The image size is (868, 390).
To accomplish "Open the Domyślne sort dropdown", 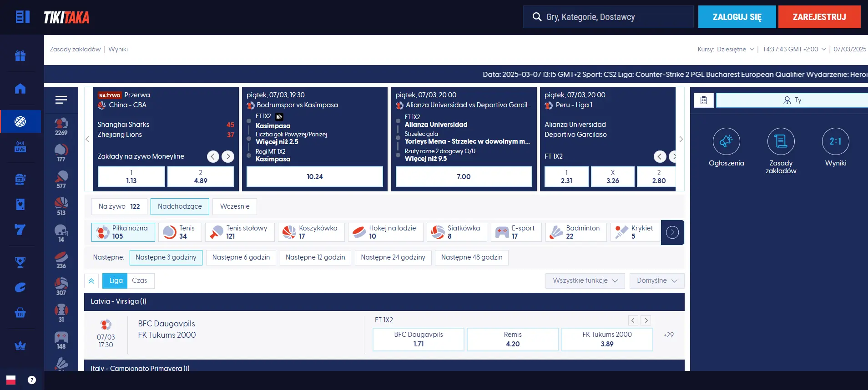I will (x=656, y=281).
